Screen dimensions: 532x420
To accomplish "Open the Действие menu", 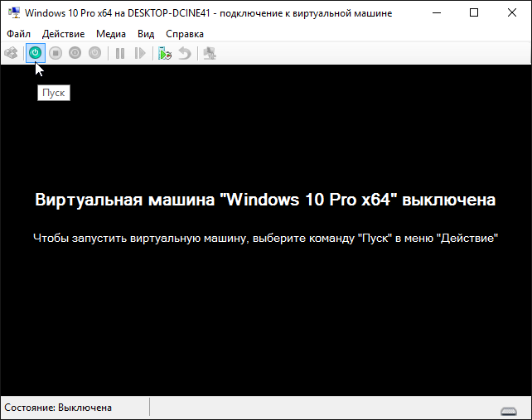I will click(x=64, y=34).
